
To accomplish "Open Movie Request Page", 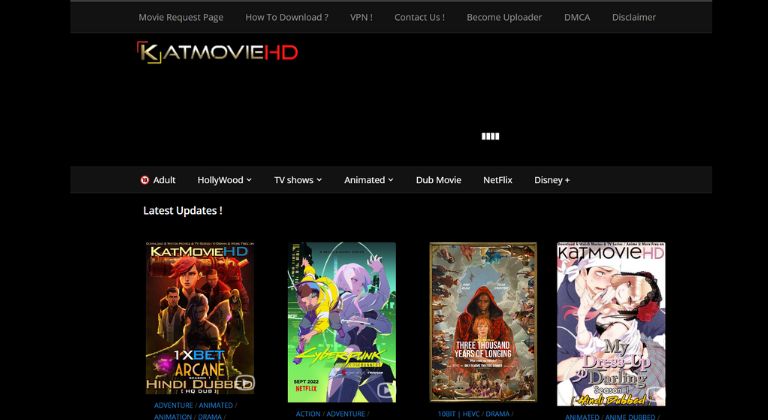I will coord(181,17).
